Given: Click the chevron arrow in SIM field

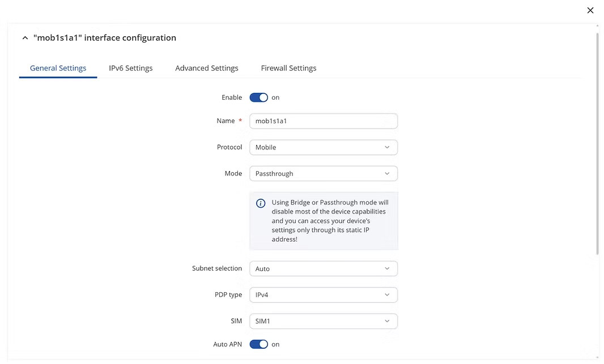Looking at the screenshot, I should click(x=387, y=322).
